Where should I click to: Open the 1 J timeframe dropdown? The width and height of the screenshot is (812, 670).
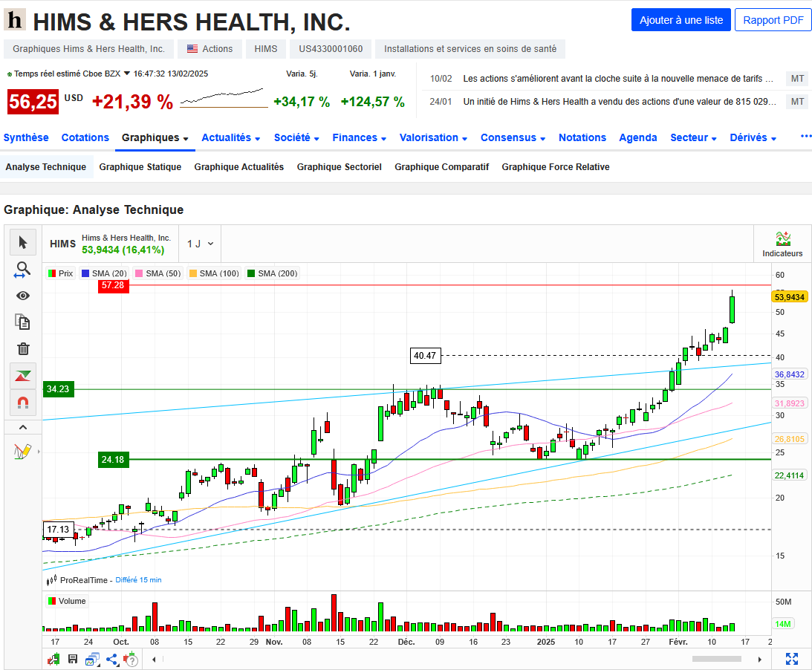(201, 244)
